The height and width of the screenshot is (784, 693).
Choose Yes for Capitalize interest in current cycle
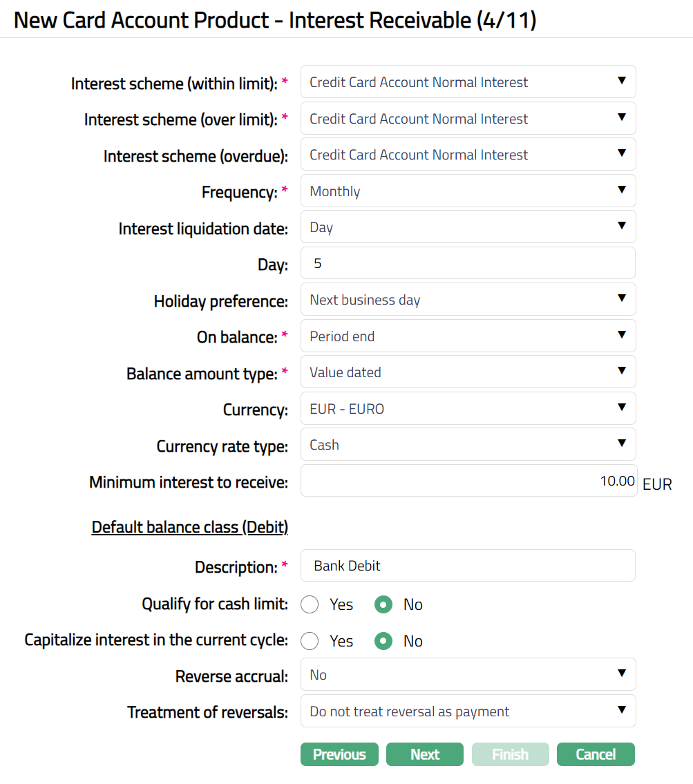click(x=310, y=641)
